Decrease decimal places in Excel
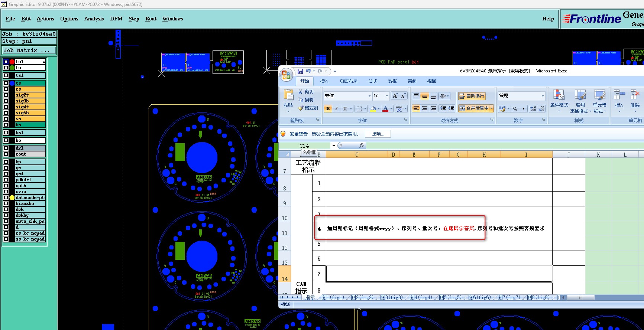This screenshot has width=644, height=330. click(542, 109)
